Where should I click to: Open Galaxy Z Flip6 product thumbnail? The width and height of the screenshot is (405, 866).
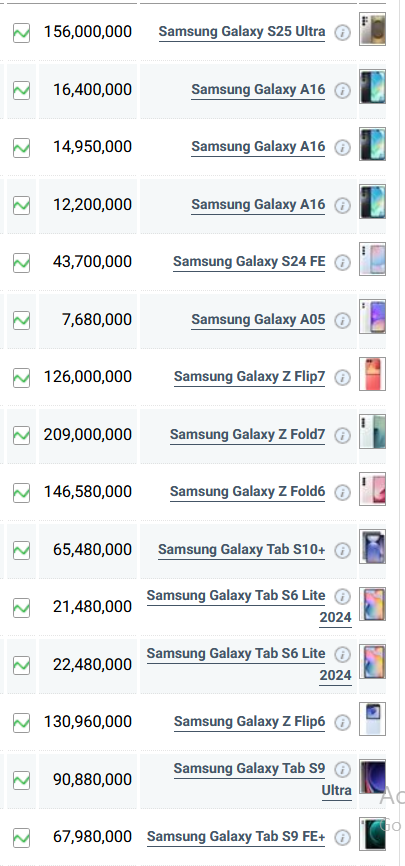pyautogui.click(x=372, y=719)
